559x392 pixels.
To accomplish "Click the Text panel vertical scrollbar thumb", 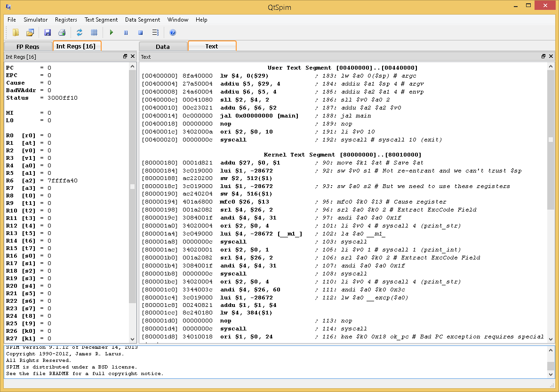I will (x=551, y=140).
